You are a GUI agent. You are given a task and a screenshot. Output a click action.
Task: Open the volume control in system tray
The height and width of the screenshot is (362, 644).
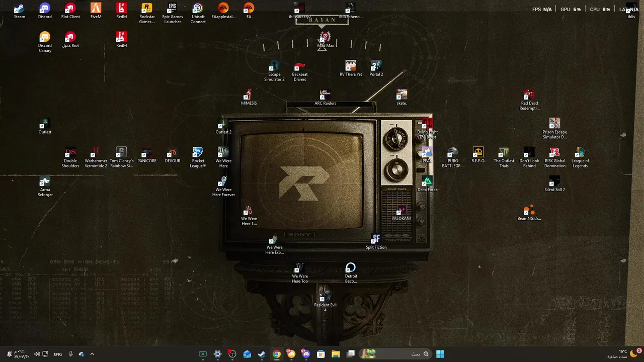37,354
